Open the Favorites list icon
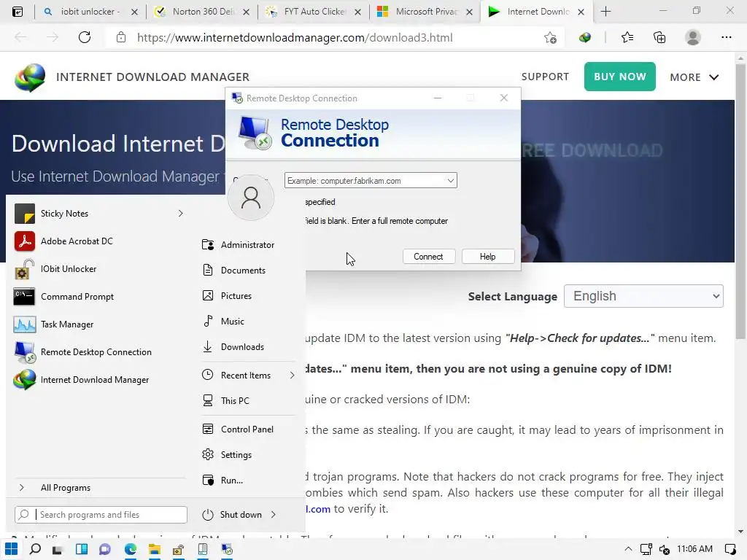Image resolution: width=747 pixels, height=560 pixels. (627, 37)
